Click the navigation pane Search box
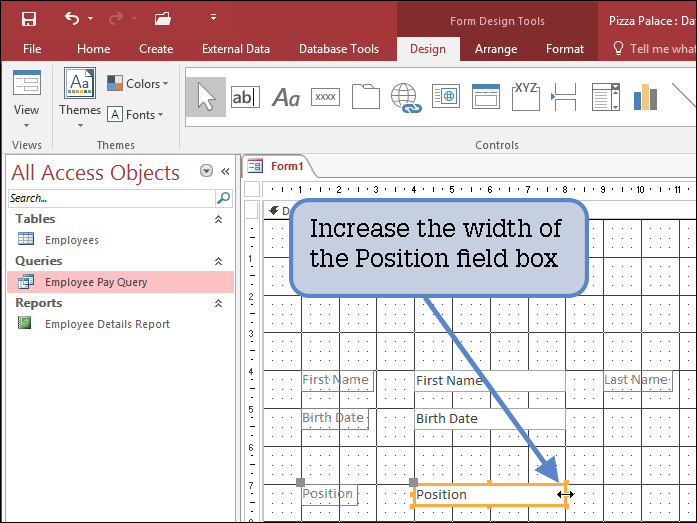Viewport: 697px width, 523px height. click(x=112, y=198)
